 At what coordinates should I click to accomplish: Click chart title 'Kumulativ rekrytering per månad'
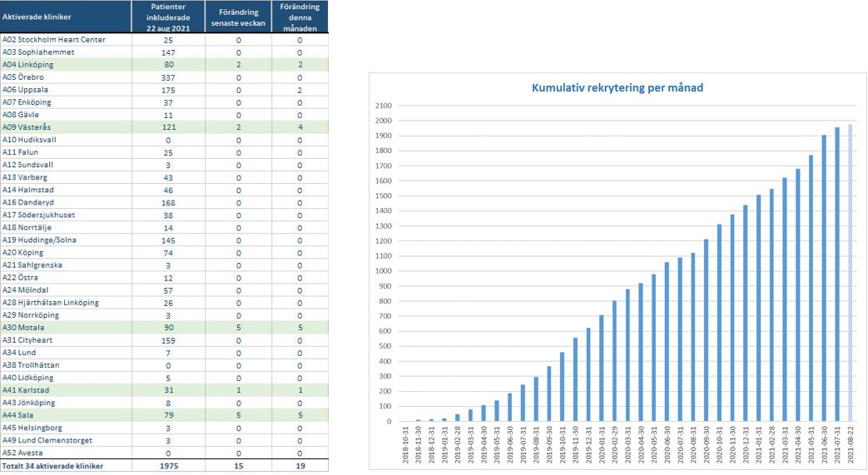pyautogui.click(x=618, y=87)
